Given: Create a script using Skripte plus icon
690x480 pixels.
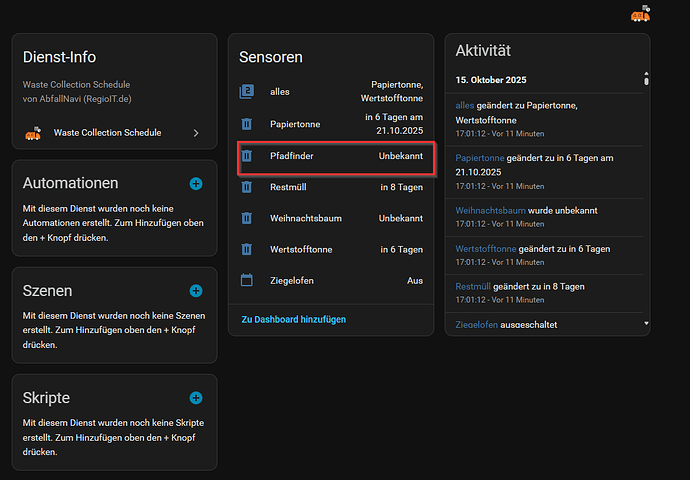Looking at the screenshot, I should [x=196, y=397].
